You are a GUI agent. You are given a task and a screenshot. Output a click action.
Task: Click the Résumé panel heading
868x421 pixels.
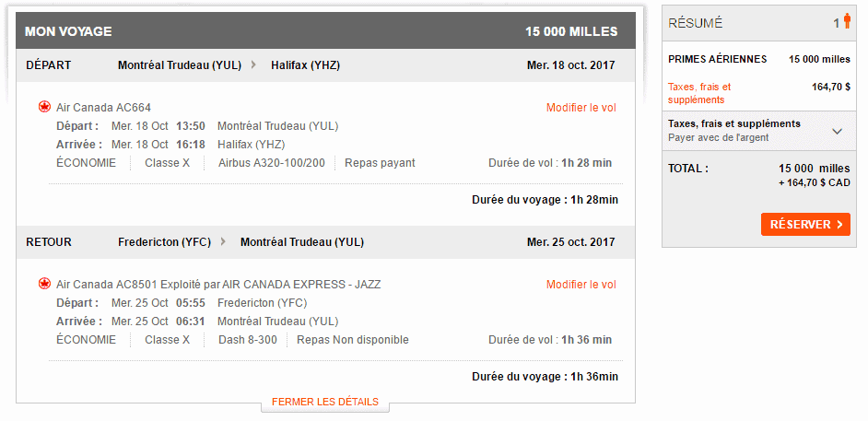tap(696, 23)
